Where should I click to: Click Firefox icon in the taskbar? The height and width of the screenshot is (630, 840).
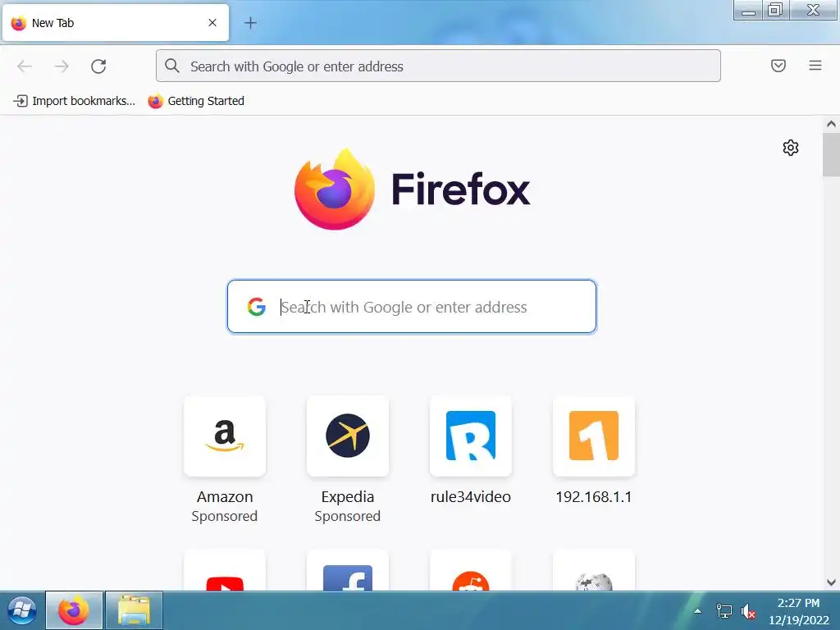pos(74,610)
